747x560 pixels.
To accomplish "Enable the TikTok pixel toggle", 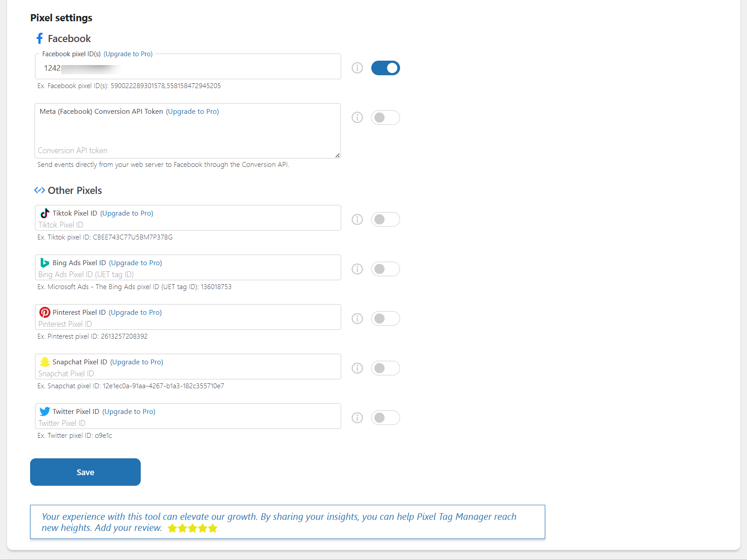I will coord(385,219).
